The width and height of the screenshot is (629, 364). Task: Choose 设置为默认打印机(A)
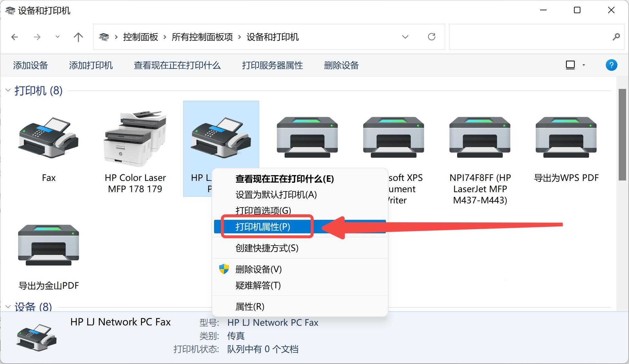tap(300, 195)
